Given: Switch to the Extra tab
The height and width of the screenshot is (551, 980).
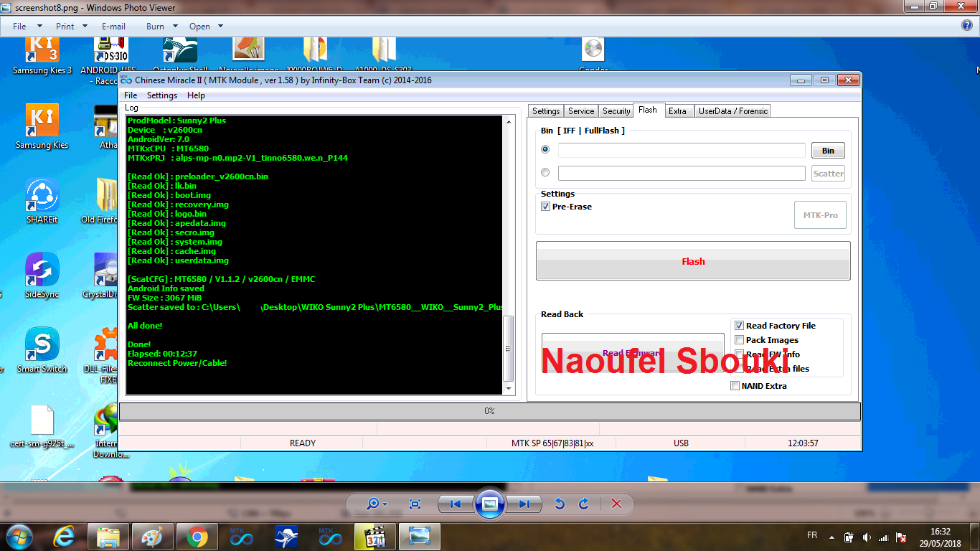Looking at the screenshot, I should 677,111.
